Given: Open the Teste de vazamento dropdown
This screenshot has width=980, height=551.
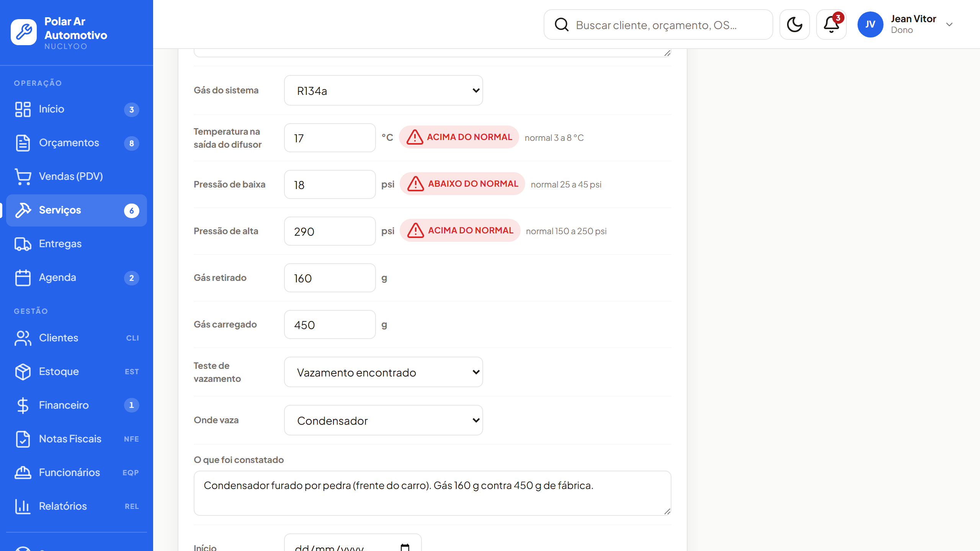Looking at the screenshot, I should [x=384, y=372].
